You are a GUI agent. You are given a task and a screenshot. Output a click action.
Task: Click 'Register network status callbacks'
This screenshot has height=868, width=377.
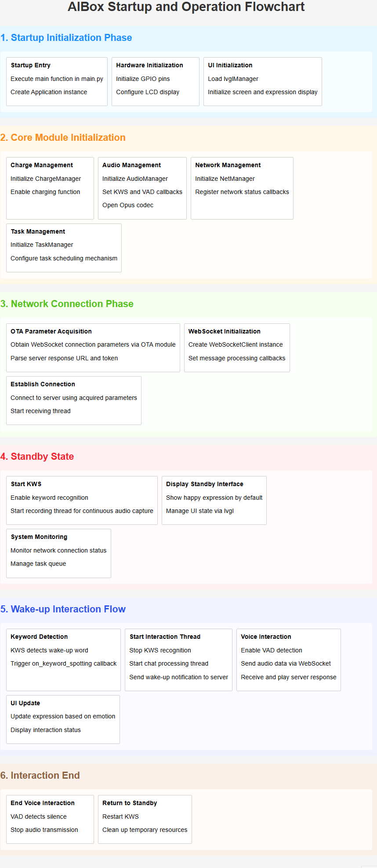tap(242, 192)
